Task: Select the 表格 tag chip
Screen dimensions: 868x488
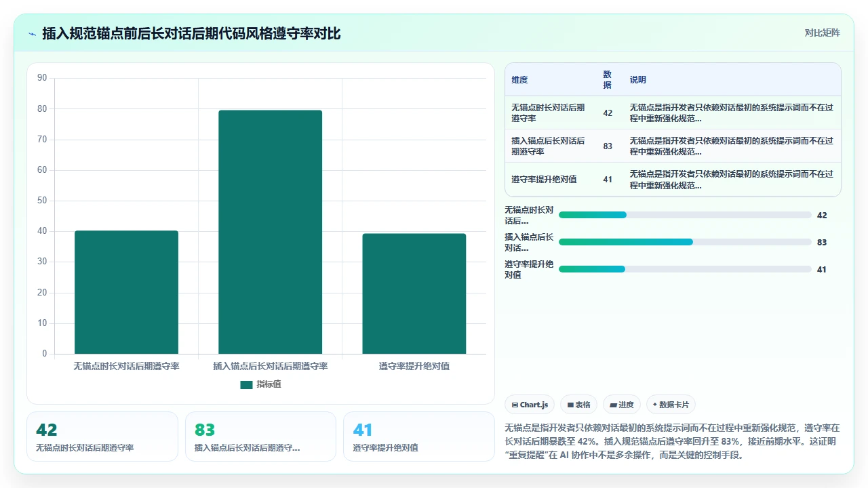Action: point(578,405)
